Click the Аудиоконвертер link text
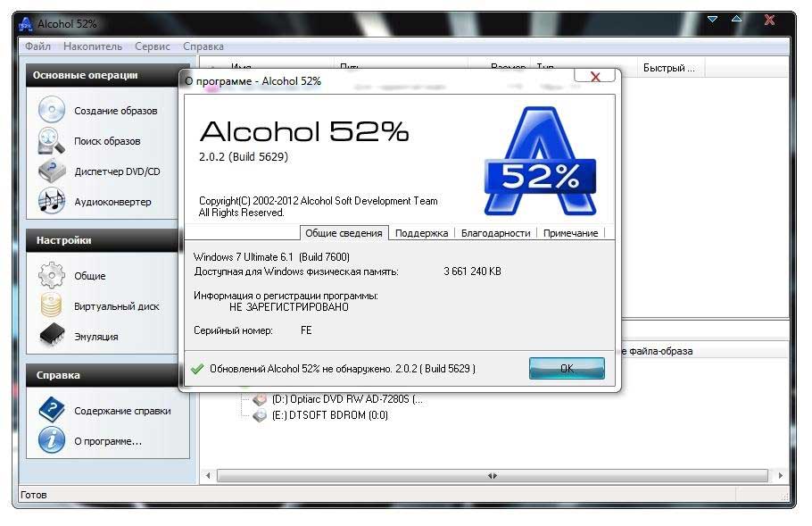Viewport: 812px width, 526px height. pos(113,202)
